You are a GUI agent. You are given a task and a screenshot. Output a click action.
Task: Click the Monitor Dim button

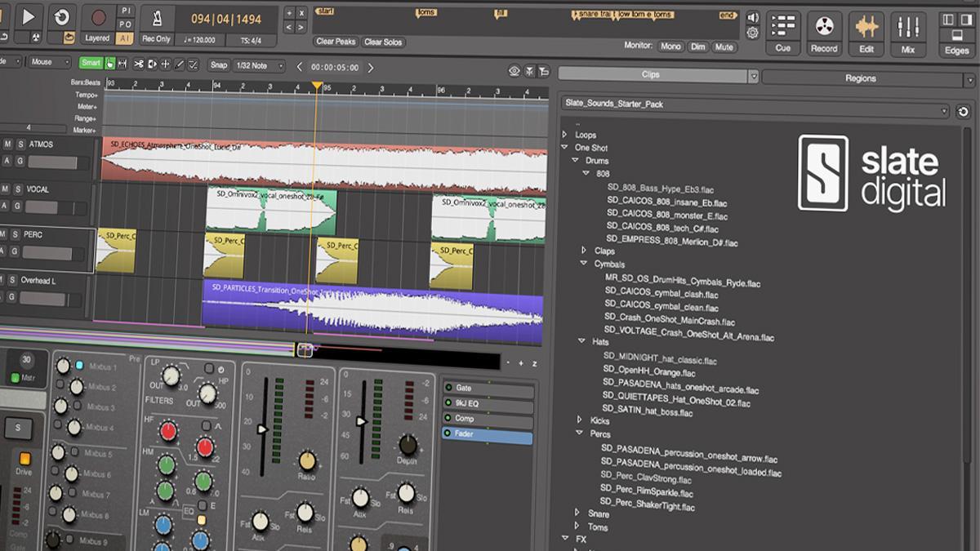697,47
